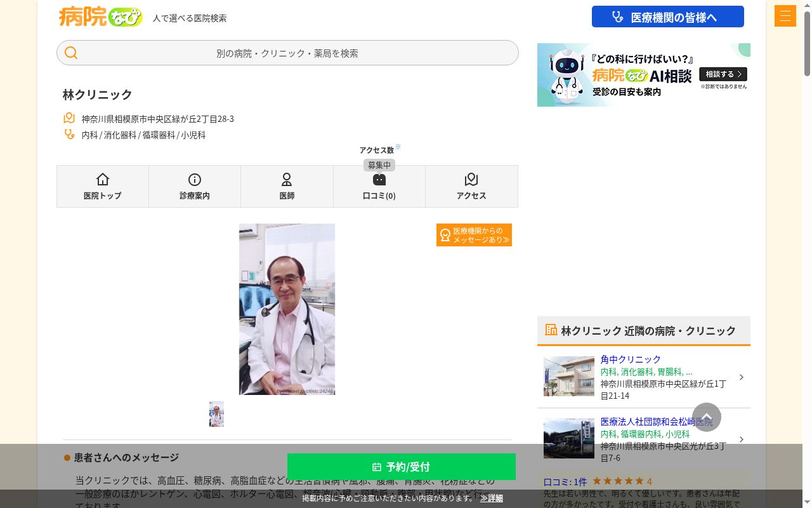Click the asterisk note beside アクセス数
Screen dimensions: 812x508
(398, 147)
